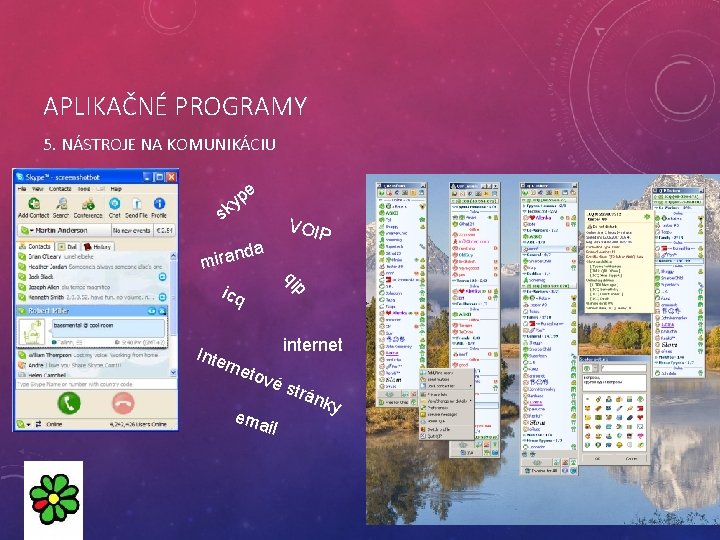The width and height of the screenshot is (720, 540).
Task: Click the slide word 'miranda'
Action: (x=232, y=254)
